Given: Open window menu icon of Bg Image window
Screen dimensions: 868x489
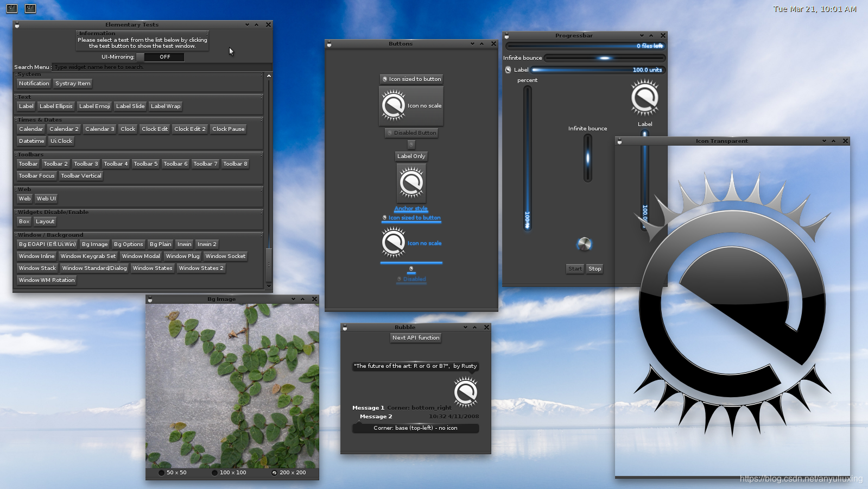Looking at the screenshot, I should [150, 299].
